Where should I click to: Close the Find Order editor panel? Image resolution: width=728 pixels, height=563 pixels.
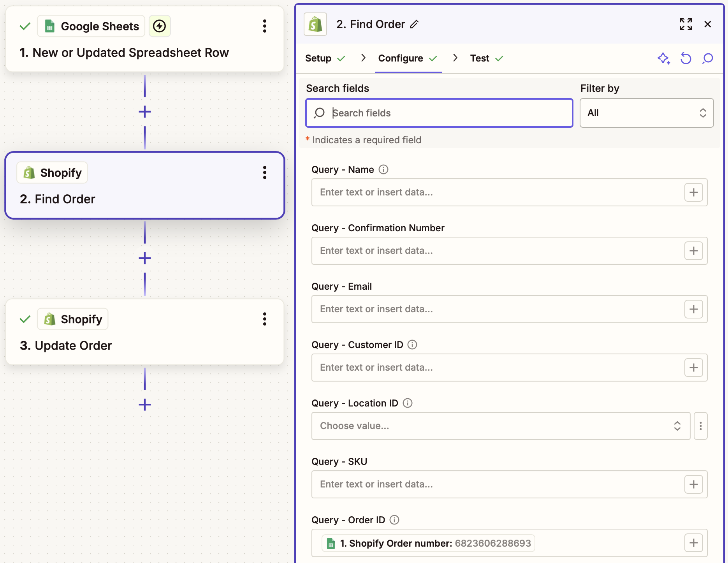[708, 24]
